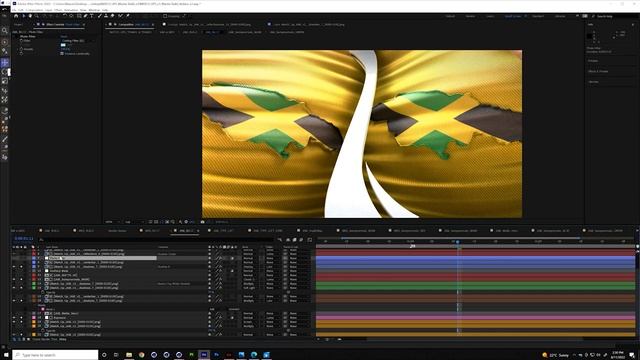
Task: Open Photo Filter color swatch
Action: [63, 45]
